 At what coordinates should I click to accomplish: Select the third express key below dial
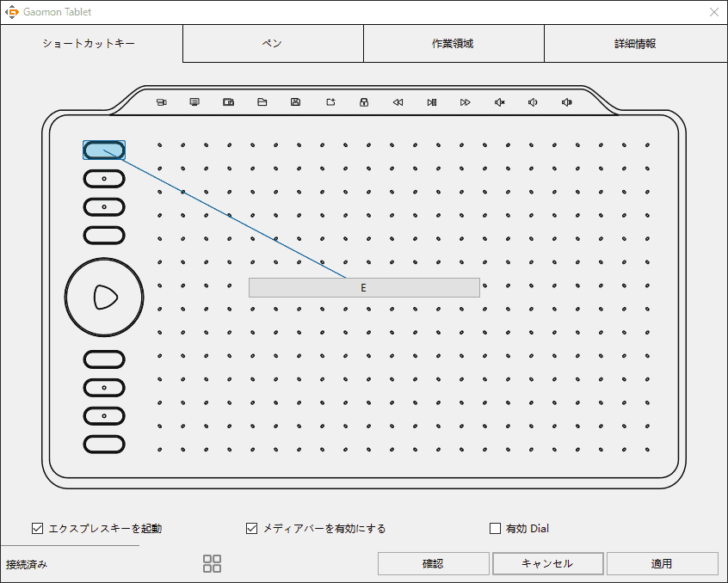click(x=104, y=416)
